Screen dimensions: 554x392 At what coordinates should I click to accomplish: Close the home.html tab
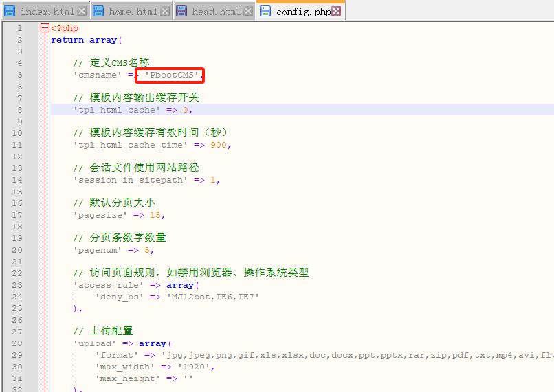(165, 12)
